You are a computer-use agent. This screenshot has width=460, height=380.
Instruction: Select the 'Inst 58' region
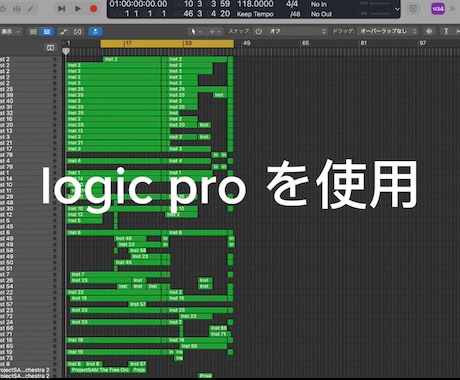pos(137,250)
